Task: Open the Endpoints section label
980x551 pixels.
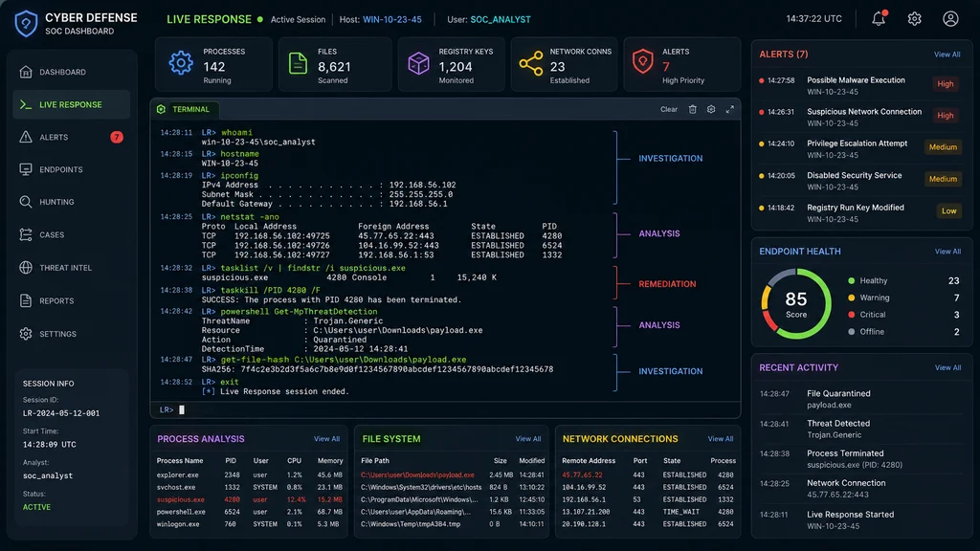Action: tap(60, 169)
